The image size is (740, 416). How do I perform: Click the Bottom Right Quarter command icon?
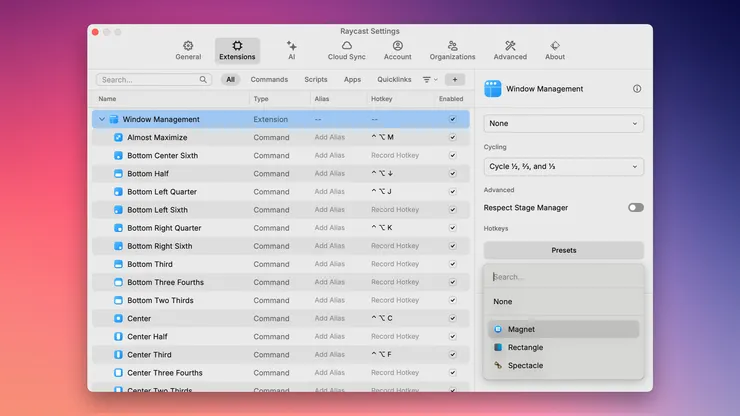[x=118, y=228]
